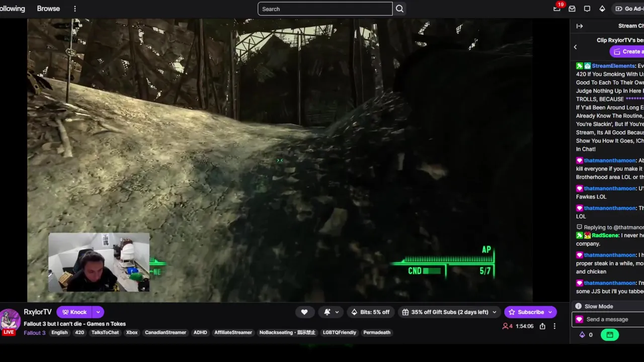This screenshot has width=644, height=362.
Task: Click the LIVE badge under avatar
Action: pos(9,332)
